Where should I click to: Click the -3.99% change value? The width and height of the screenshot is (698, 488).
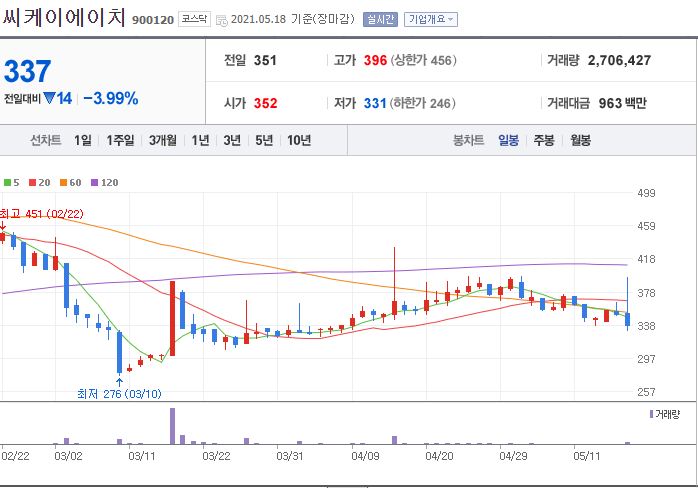coord(111,98)
